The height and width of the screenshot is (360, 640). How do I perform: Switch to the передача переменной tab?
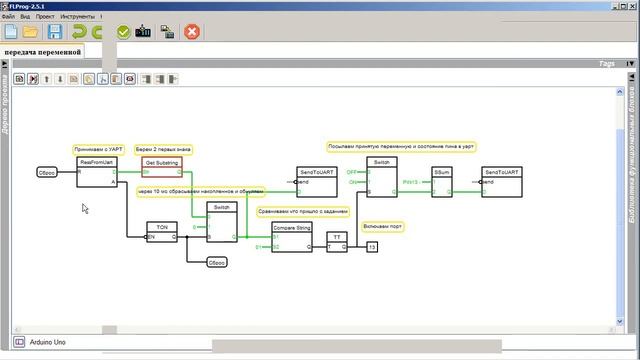click(42, 52)
